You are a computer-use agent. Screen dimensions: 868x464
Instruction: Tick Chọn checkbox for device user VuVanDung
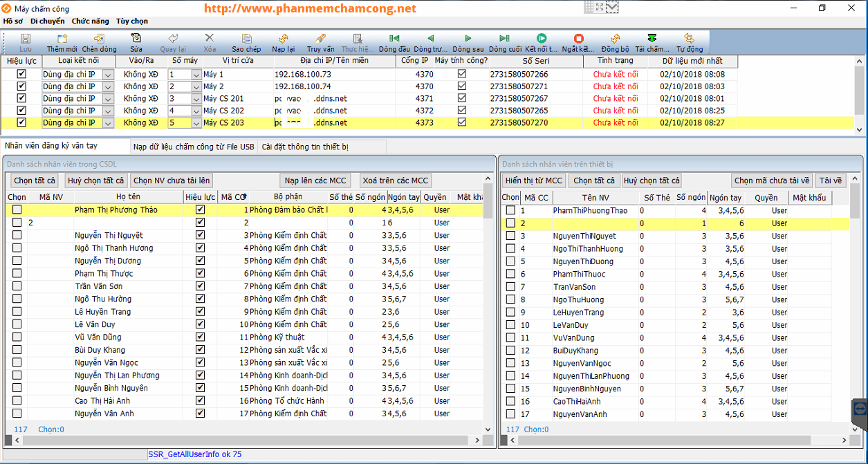(x=510, y=337)
